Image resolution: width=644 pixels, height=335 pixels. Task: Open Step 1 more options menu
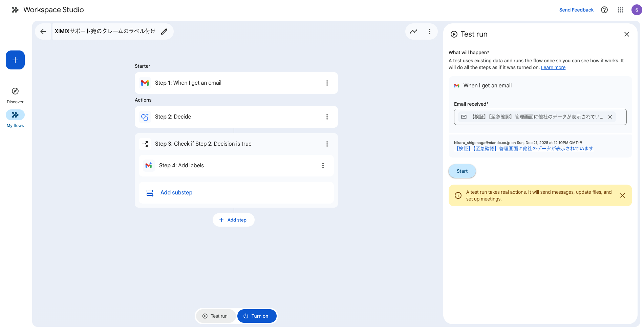click(327, 83)
